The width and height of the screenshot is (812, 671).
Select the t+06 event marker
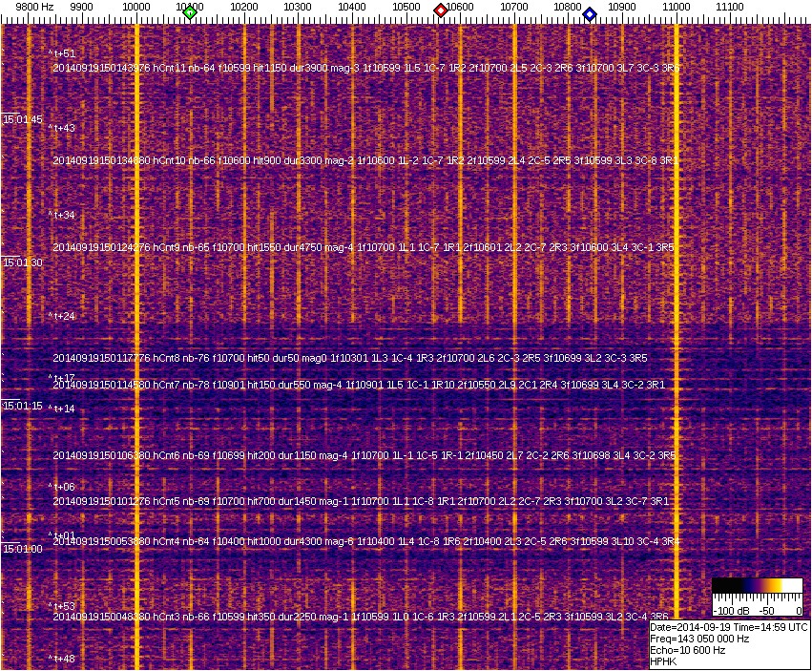pyautogui.click(x=63, y=487)
